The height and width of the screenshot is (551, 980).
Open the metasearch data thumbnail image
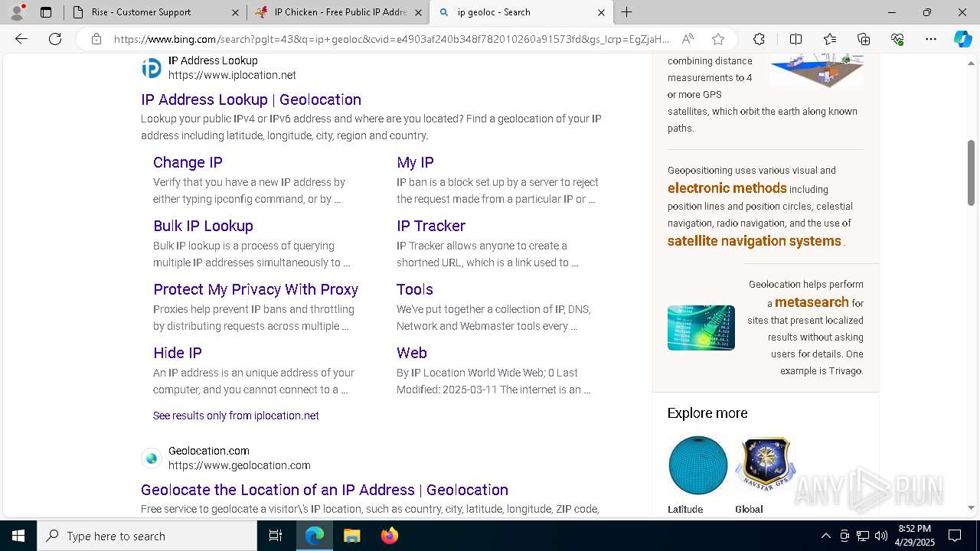click(x=701, y=328)
